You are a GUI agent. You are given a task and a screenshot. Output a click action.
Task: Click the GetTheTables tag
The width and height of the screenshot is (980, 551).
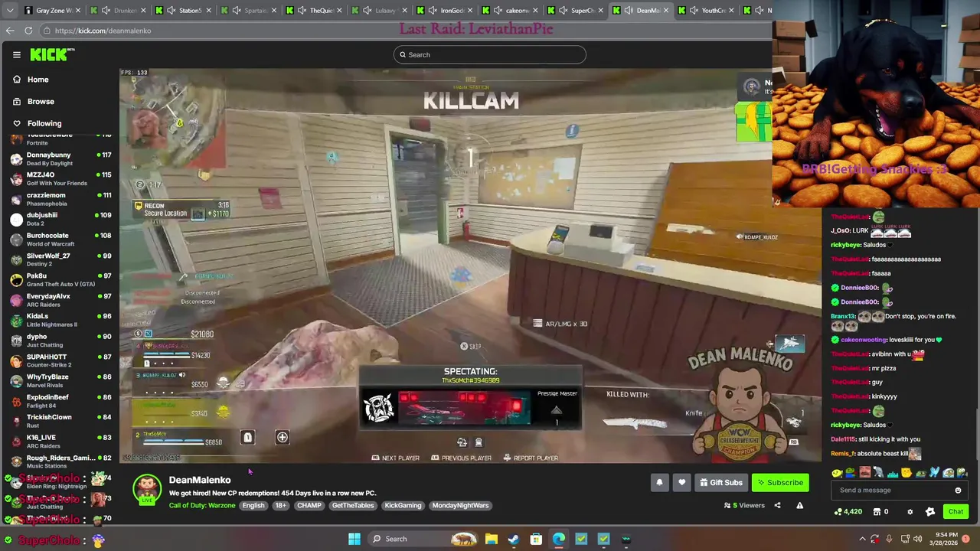tap(353, 505)
